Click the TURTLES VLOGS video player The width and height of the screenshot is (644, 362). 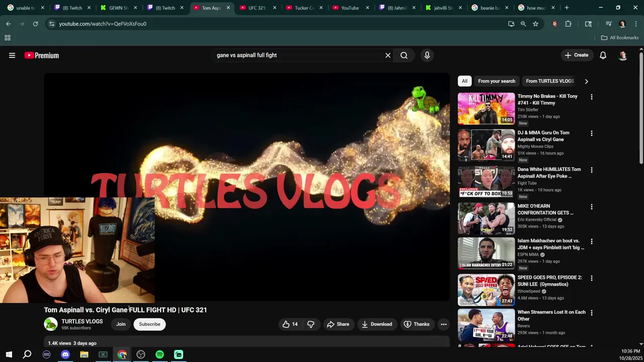(x=247, y=187)
